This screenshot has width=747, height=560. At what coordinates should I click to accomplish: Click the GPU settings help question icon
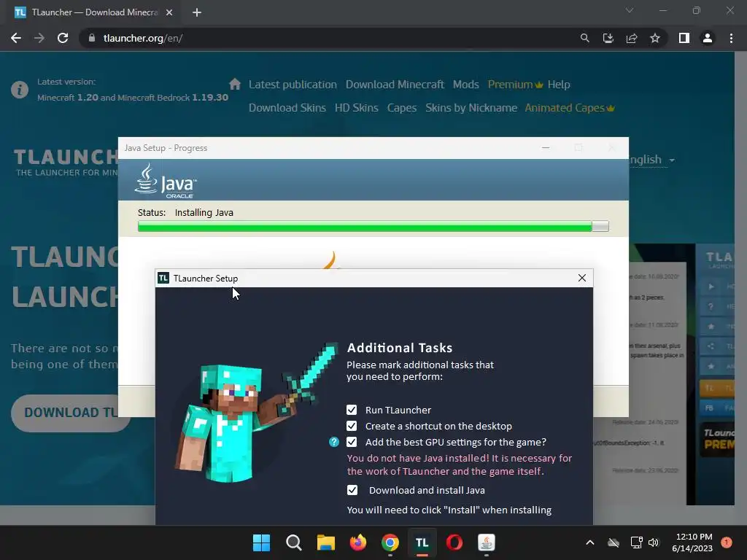334,442
